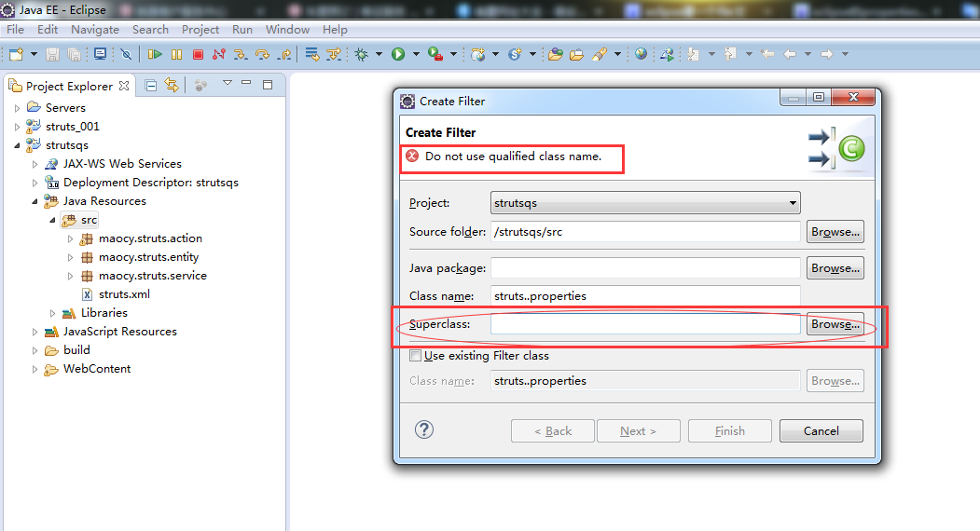Click the Save toolbar icon
This screenshot has width=980, height=531.
[52, 54]
